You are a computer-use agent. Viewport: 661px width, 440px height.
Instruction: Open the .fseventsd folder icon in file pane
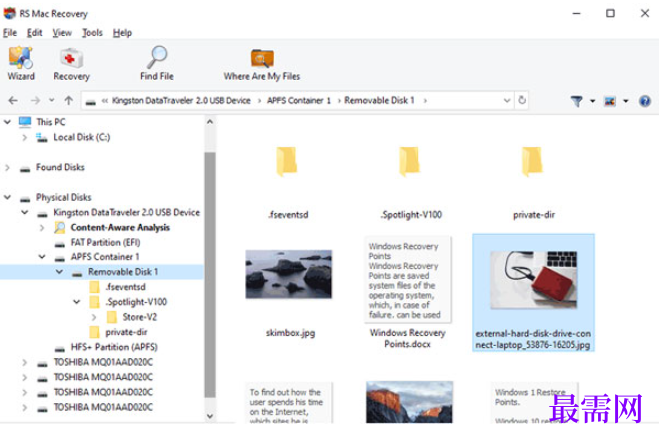[287, 161]
